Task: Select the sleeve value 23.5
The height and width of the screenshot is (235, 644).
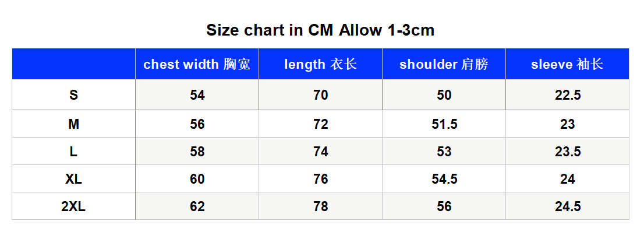Action: coord(568,152)
